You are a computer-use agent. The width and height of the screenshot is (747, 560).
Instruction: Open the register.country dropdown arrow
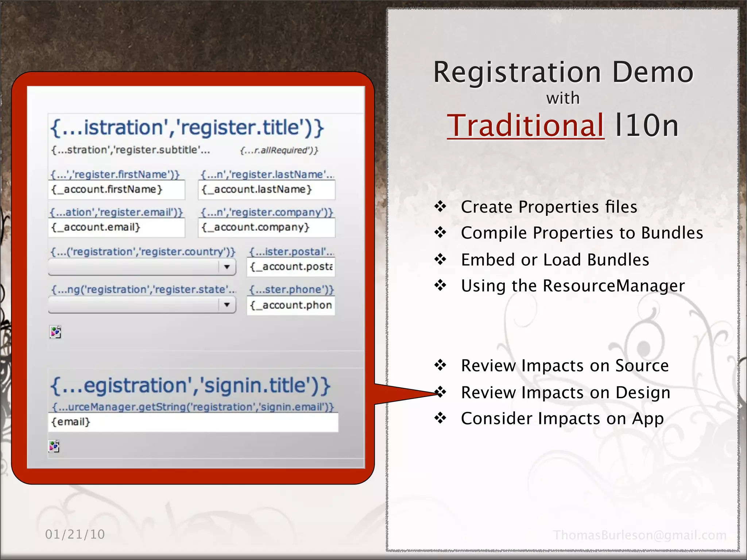[227, 267]
